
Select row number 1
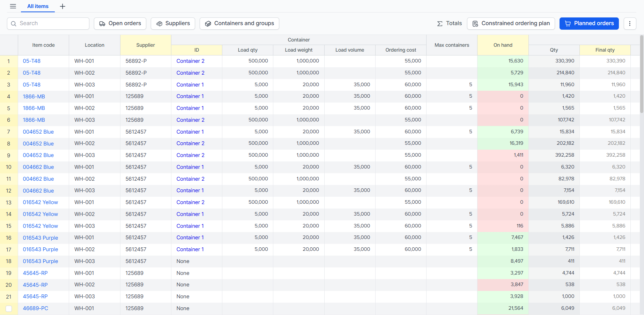point(9,61)
